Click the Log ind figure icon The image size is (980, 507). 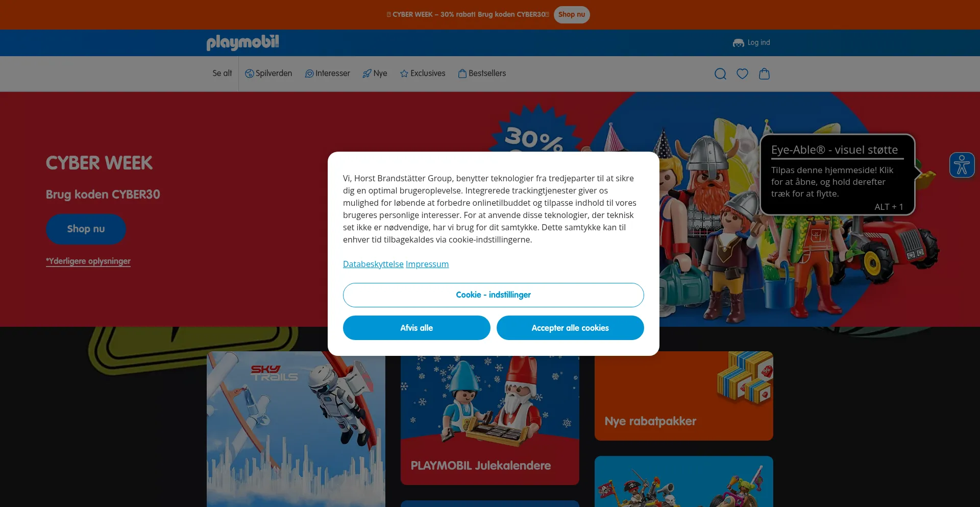(738, 43)
